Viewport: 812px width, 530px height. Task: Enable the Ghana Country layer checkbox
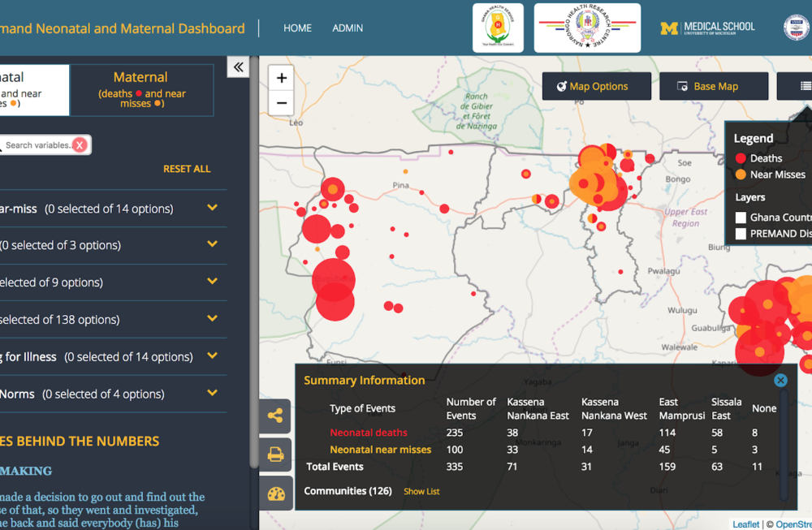point(741,217)
